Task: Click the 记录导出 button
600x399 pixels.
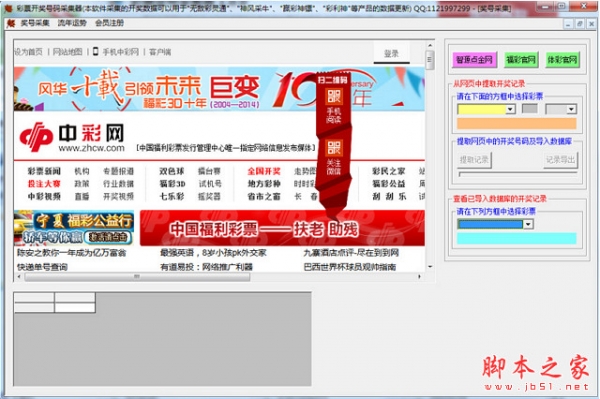Action: 561,160
